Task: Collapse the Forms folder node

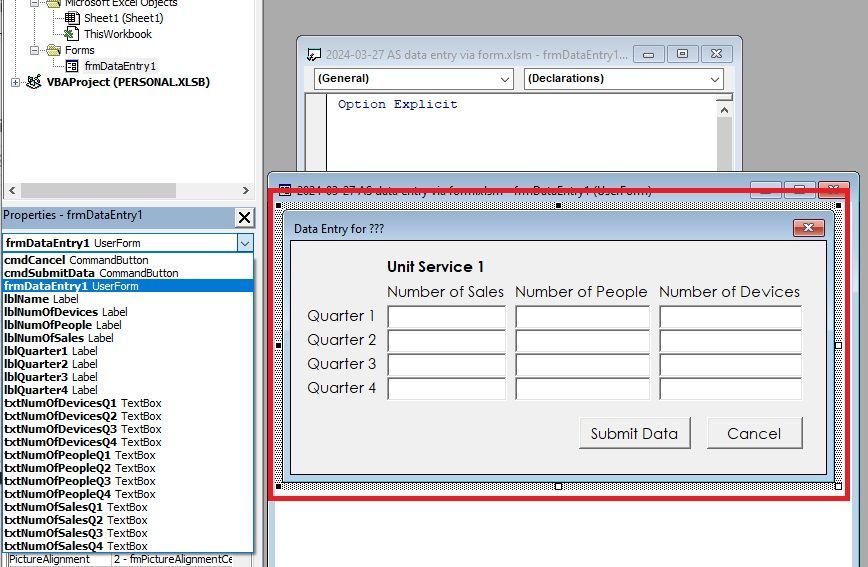Action: pos(34,50)
